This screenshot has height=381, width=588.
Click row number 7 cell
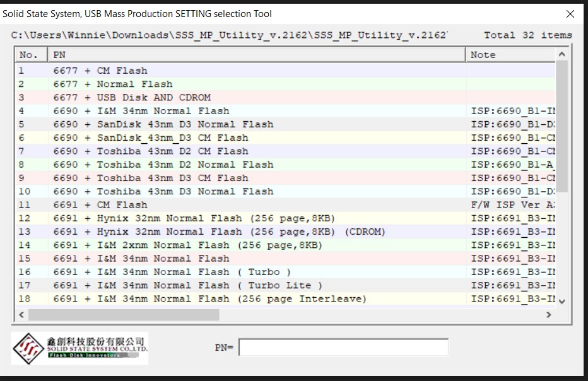coord(32,151)
